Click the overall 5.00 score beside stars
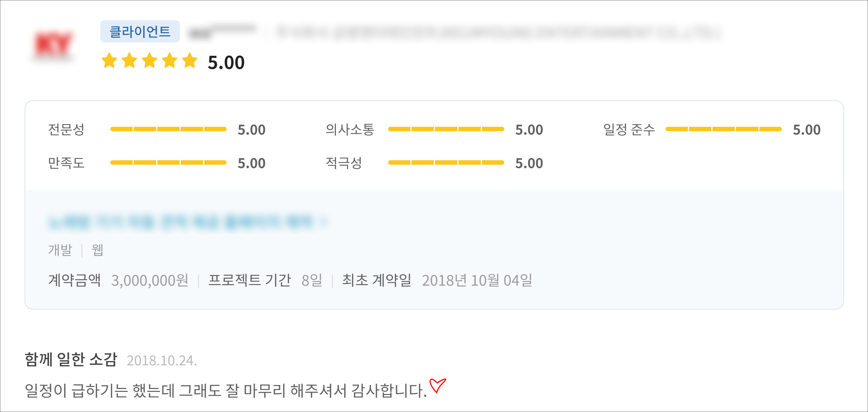The height and width of the screenshot is (412, 868). [226, 63]
